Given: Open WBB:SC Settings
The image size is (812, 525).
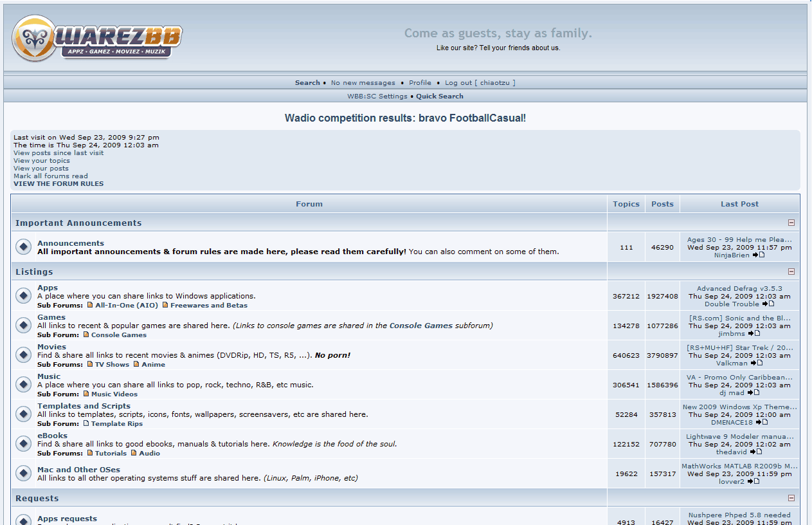Looking at the screenshot, I should 377,96.
